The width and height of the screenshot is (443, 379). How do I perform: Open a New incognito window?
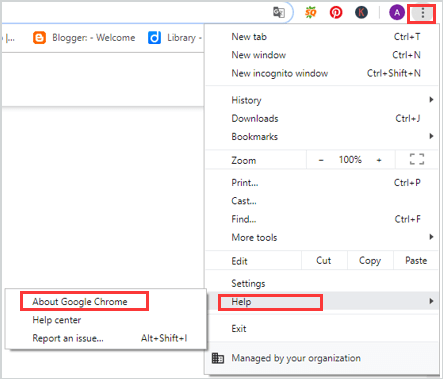click(x=321, y=73)
